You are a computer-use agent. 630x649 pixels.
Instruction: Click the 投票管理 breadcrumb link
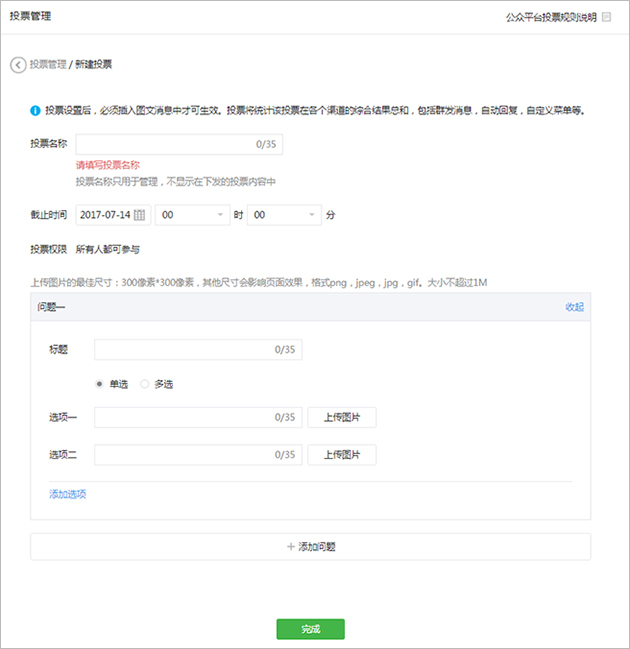tap(48, 65)
